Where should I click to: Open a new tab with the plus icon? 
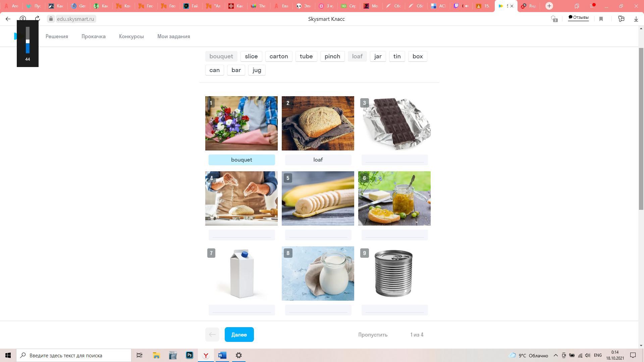(549, 6)
